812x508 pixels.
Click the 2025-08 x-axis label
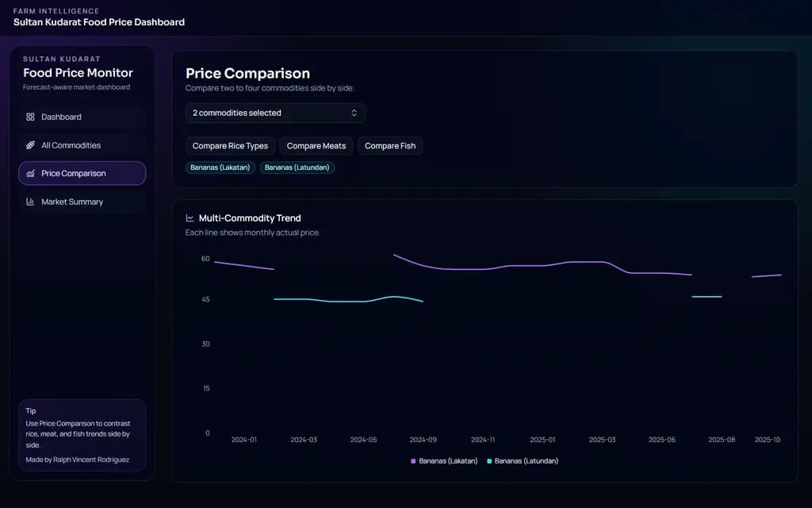[x=722, y=440]
